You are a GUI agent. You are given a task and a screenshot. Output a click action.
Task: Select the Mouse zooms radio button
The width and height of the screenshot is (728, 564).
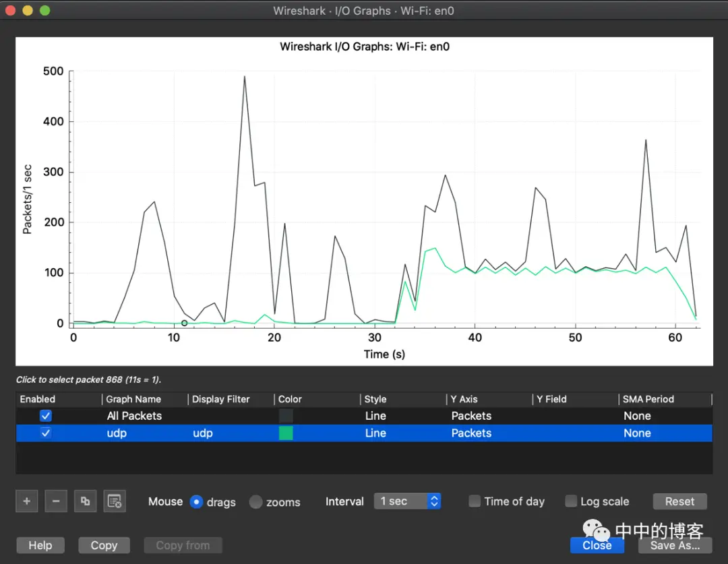256,502
